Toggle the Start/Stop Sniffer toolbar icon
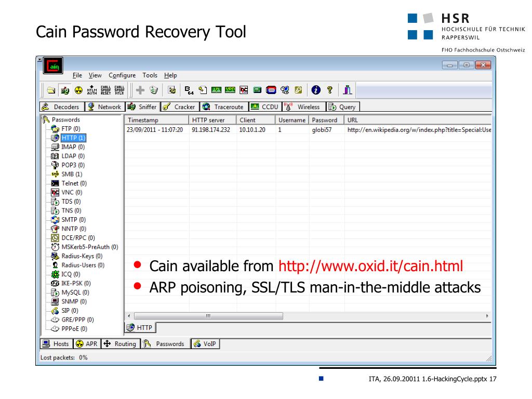This screenshot has width=532, height=399. pyautogui.click(x=65, y=90)
